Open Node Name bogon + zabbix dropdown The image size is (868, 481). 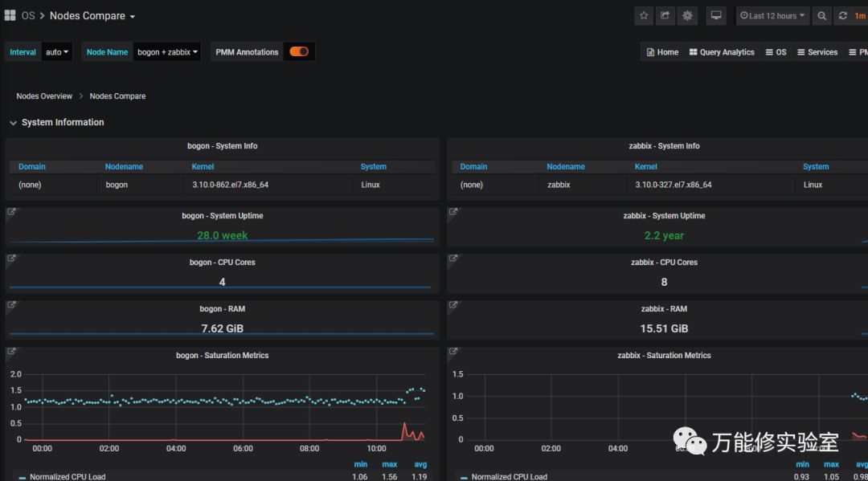[x=167, y=52]
